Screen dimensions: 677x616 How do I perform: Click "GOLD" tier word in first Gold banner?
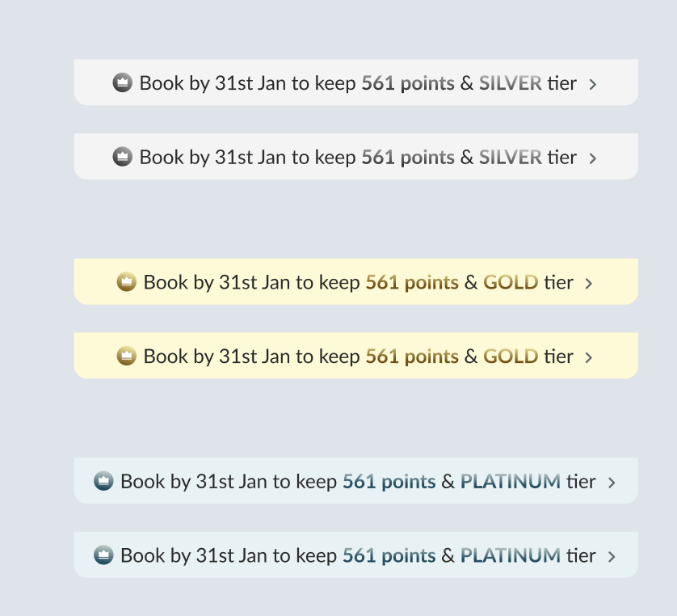point(511,282)
